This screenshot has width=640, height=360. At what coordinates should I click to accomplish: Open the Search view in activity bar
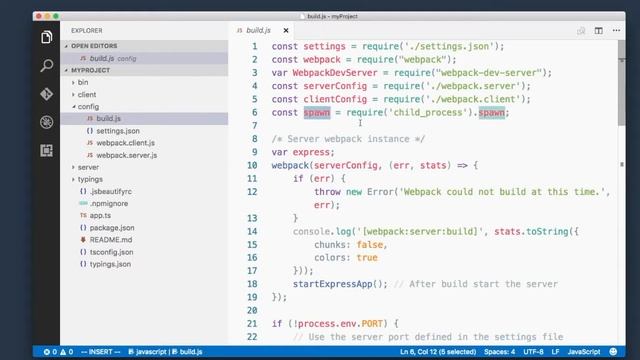(47, 65)
